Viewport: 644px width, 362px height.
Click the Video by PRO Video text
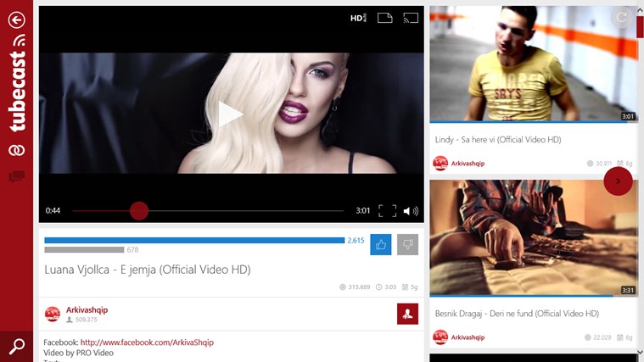(78, 353)
